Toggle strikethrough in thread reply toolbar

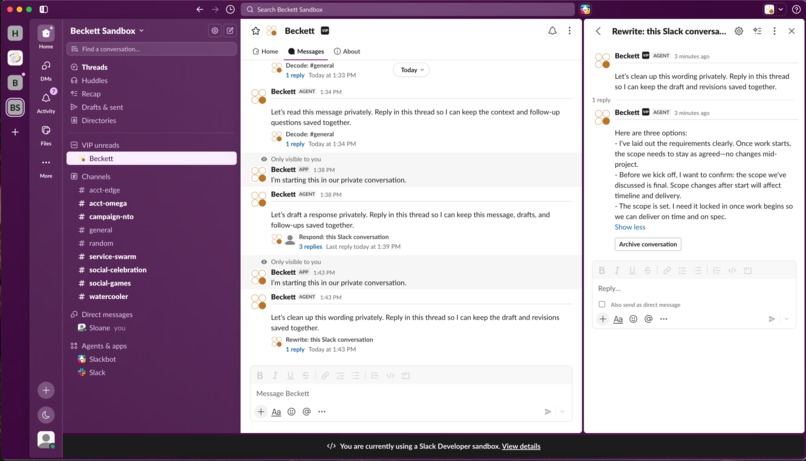pos(647,270)
